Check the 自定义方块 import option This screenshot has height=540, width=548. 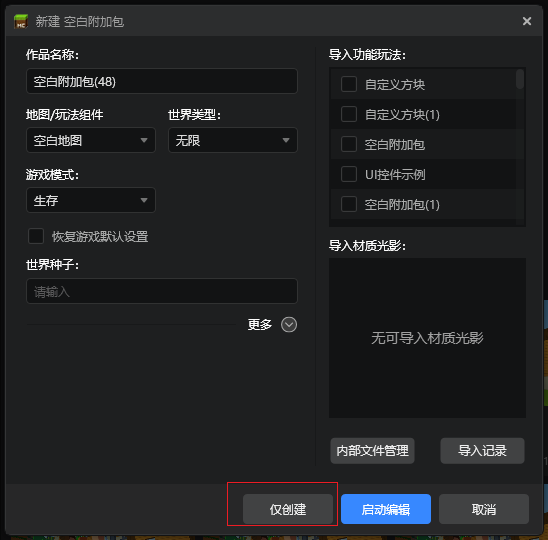(349, 84)
